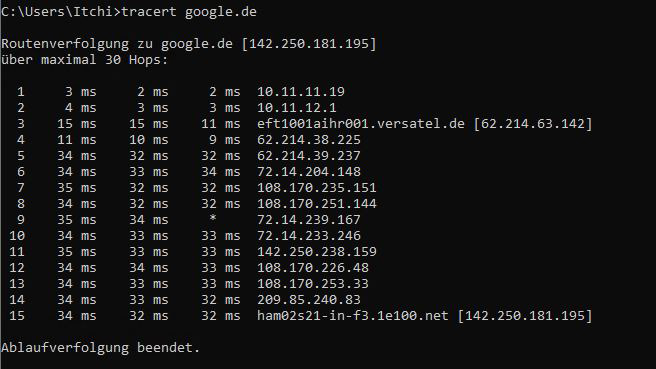The width and height of the screenshot is (656, 369).
Task: Click IP address 108.170.251.144
Action: coord(317,204)
